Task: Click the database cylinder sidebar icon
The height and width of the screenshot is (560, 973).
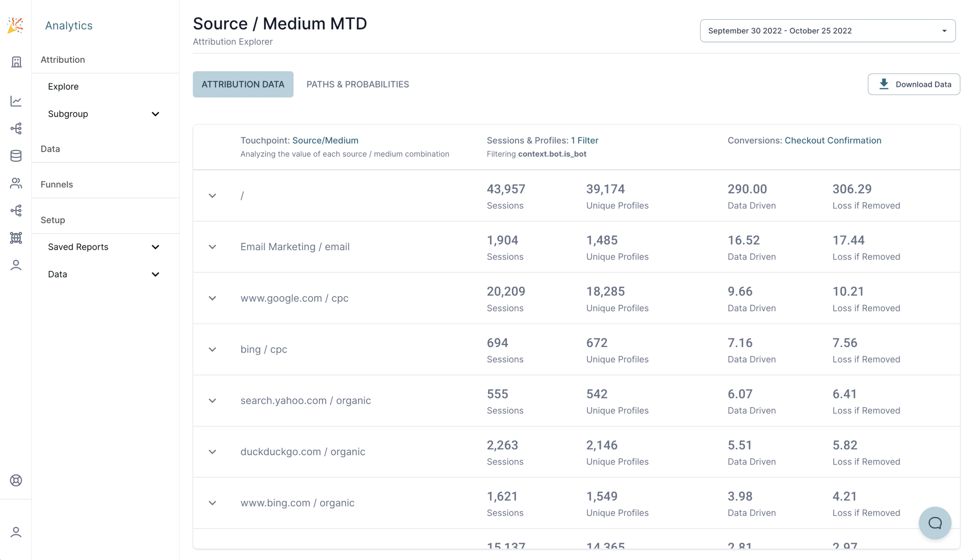Action: point(16,156)
